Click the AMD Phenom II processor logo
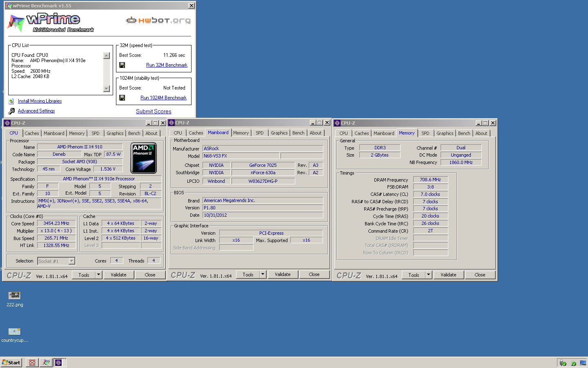This screenshot has height=368, width=588. (x=143, y=158)
